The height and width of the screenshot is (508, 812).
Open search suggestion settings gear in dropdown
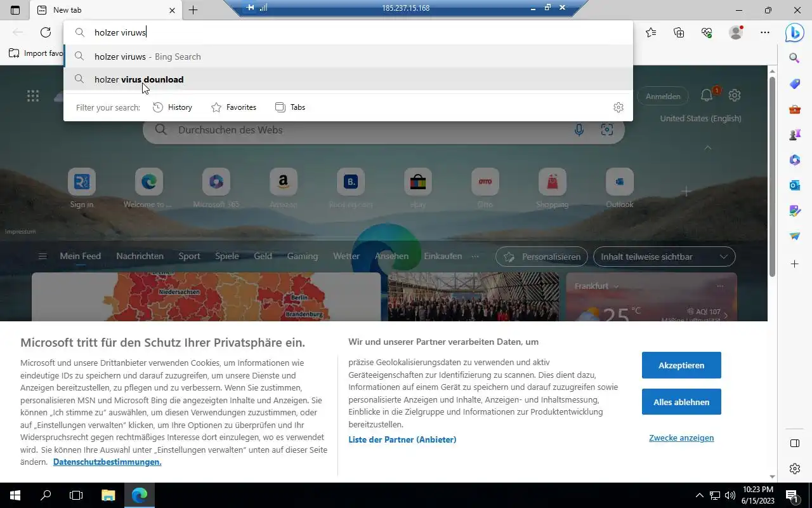point(619,107)
